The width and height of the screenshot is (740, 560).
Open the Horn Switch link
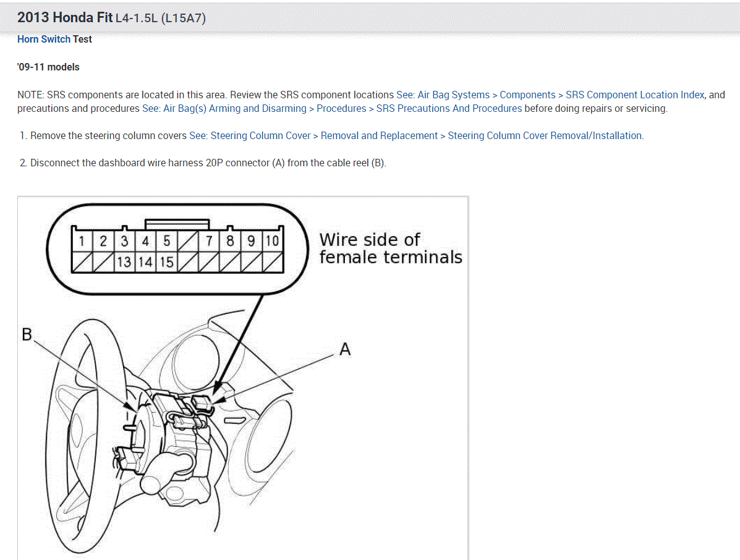click(x=43, y=39)
